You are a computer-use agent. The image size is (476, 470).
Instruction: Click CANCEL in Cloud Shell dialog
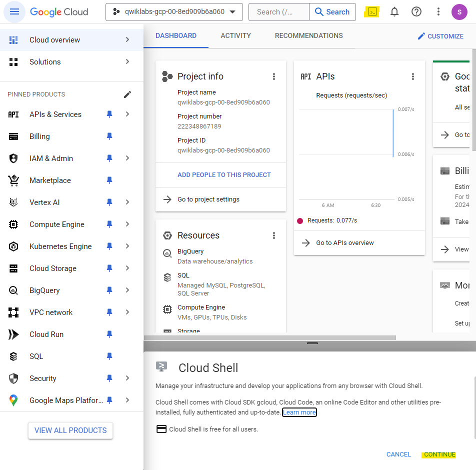click(x=398, y=454)
